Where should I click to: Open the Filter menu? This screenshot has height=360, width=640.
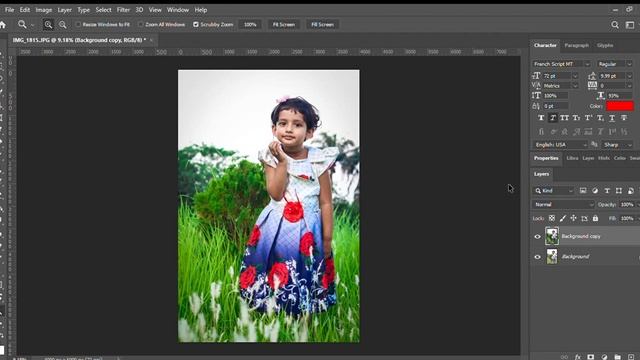[x=123, y=10]
